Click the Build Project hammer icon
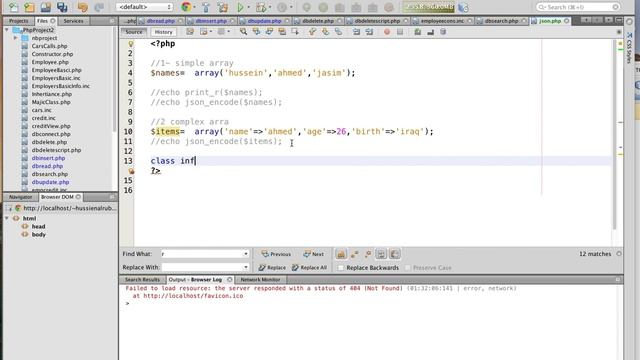 206,7
